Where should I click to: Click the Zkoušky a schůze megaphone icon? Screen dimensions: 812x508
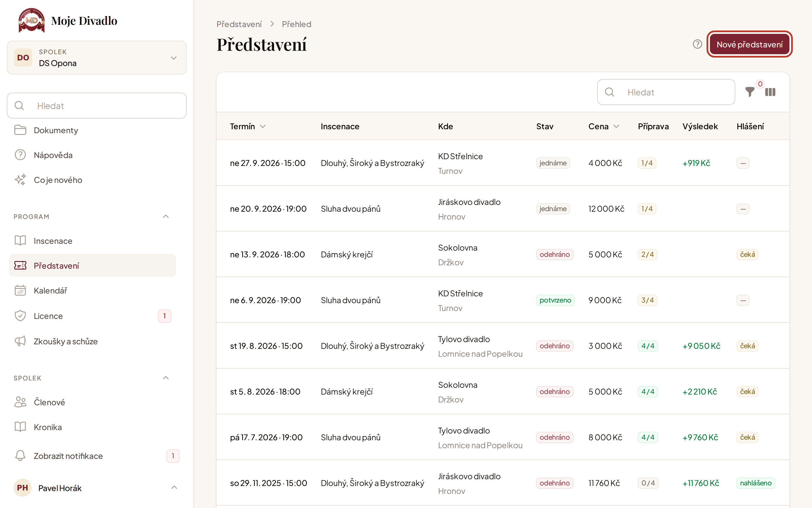coord(20,341)
